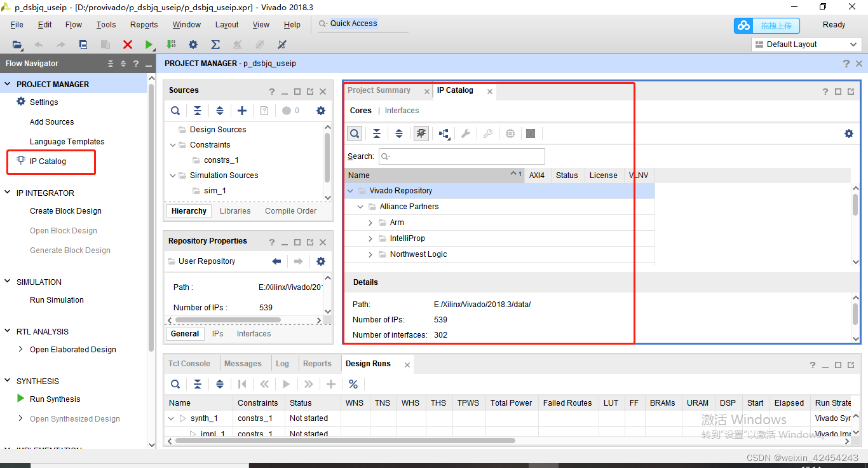This screenshot has height=468, width=868.
Task: Switch to the Project Summary tab
Action: coord(379,90)
